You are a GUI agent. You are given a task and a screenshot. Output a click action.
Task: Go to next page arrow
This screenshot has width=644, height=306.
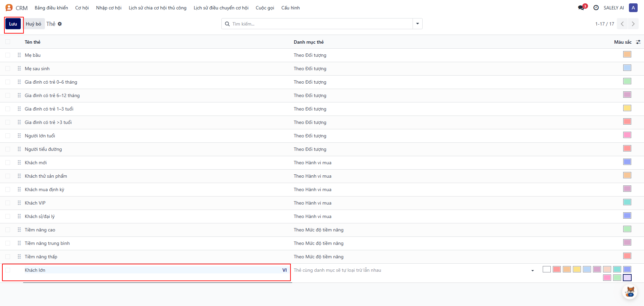tap(633, 24)
